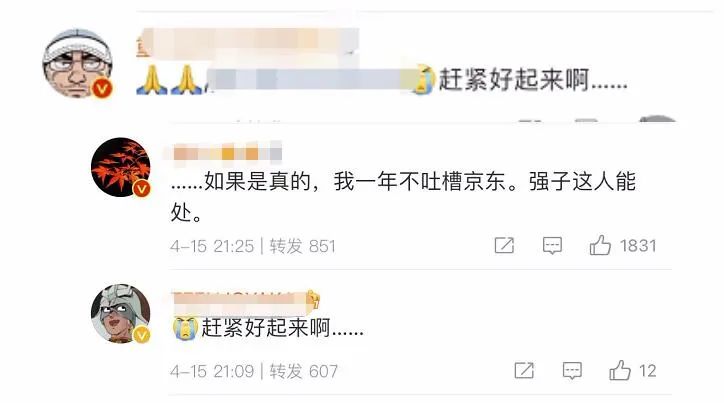Open replies via comment icon beside 1831 likes

pos(552,246)
